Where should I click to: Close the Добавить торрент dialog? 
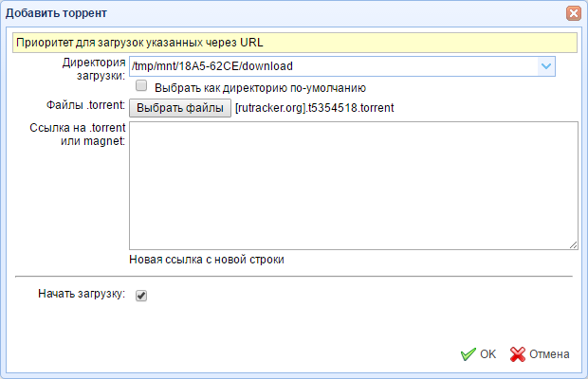[573, 13]
